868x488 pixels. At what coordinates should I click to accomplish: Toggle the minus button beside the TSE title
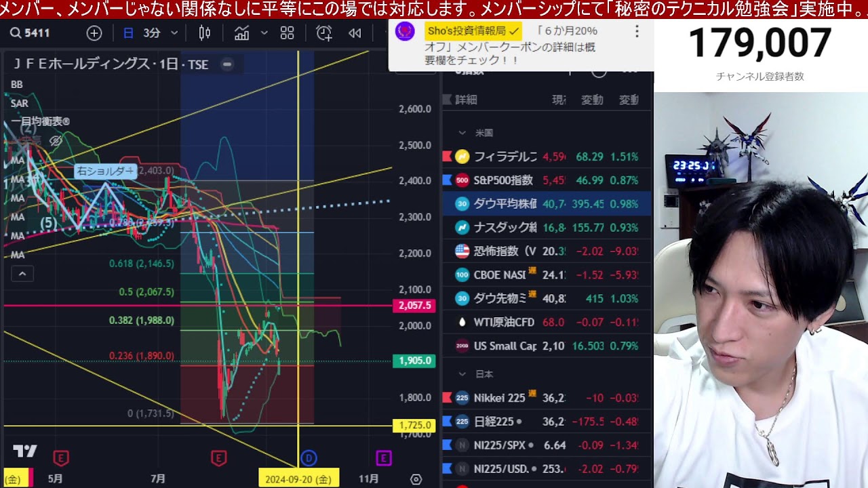click(x=227, y=64)
